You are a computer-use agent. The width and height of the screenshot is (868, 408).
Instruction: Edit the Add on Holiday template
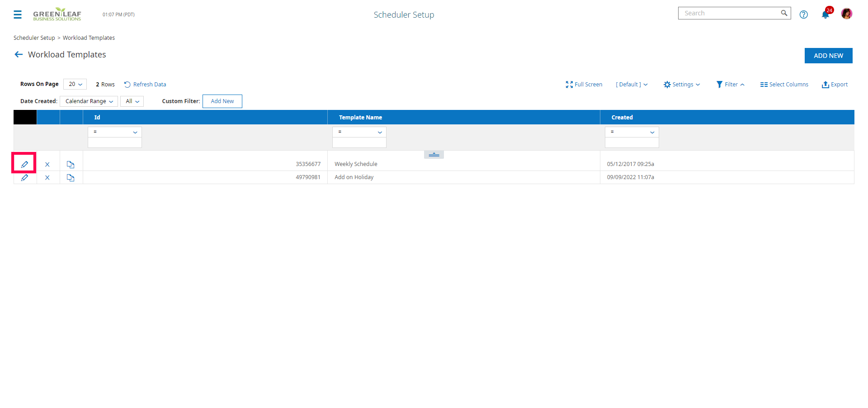24,177
